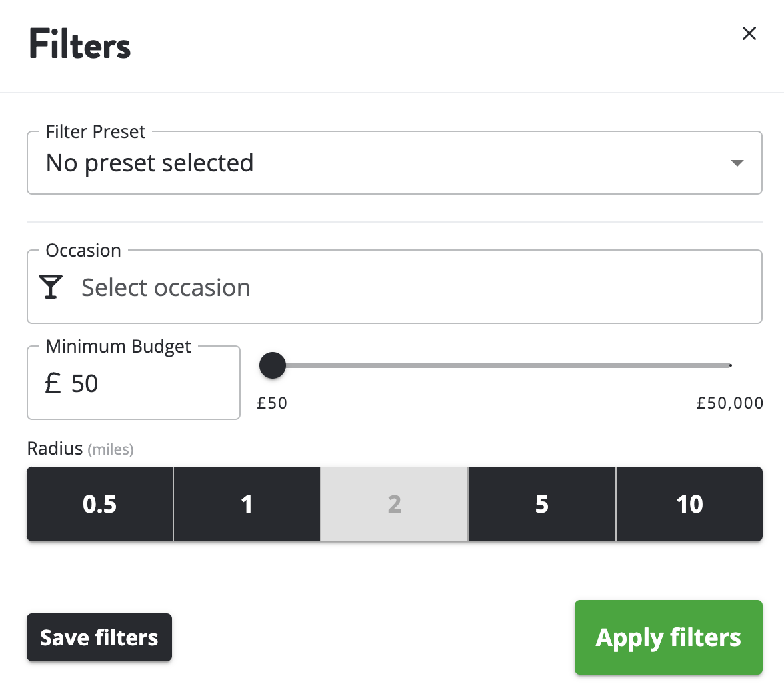Click the £50,000 maximum slider label
Image resolution: width=784 pixels, height=696 pixels.
tap(730, 403)
